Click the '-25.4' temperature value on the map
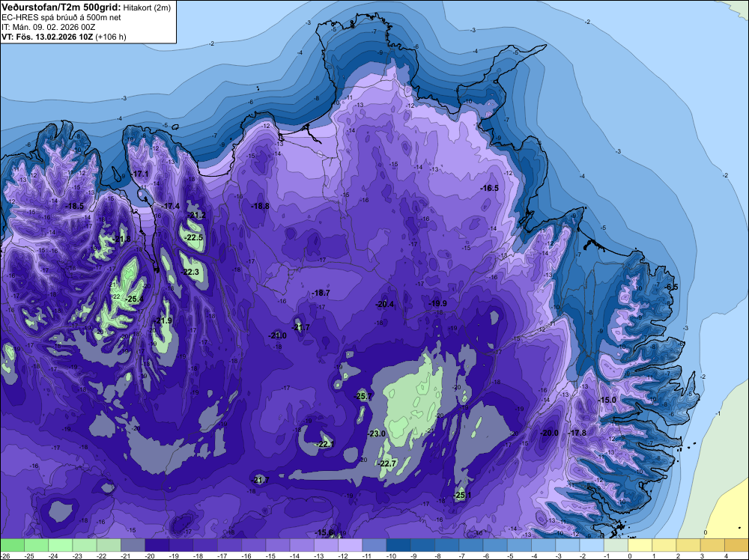 pyautogui.click(x=134, y=299)
